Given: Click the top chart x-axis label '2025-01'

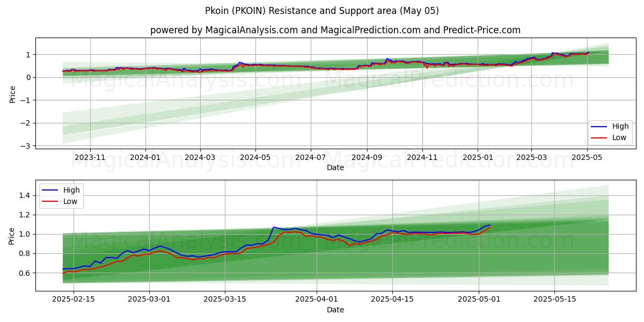Looking at the screenshot, I should [x=477, y=157].
